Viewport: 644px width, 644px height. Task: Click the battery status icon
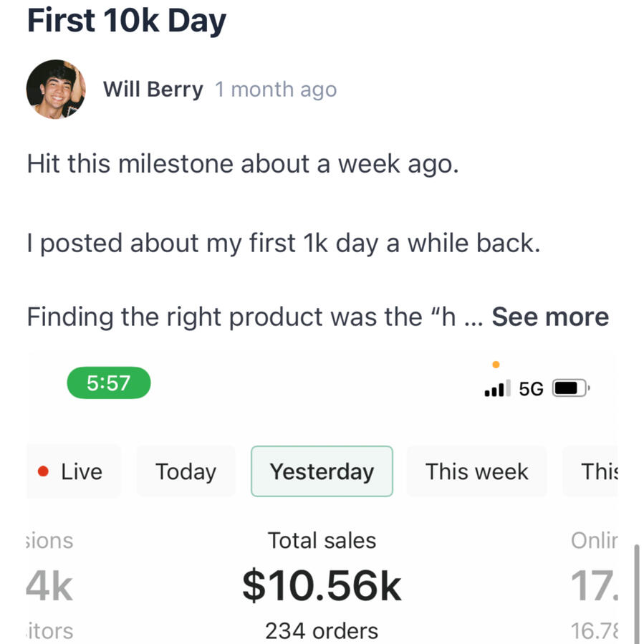572,388
